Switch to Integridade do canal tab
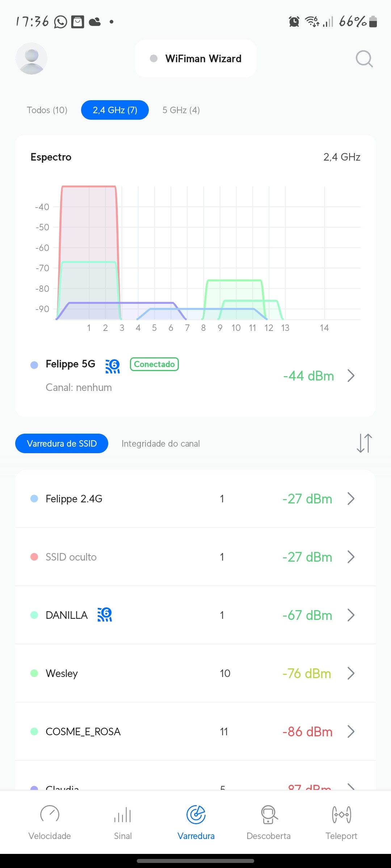 coord(160,443)
